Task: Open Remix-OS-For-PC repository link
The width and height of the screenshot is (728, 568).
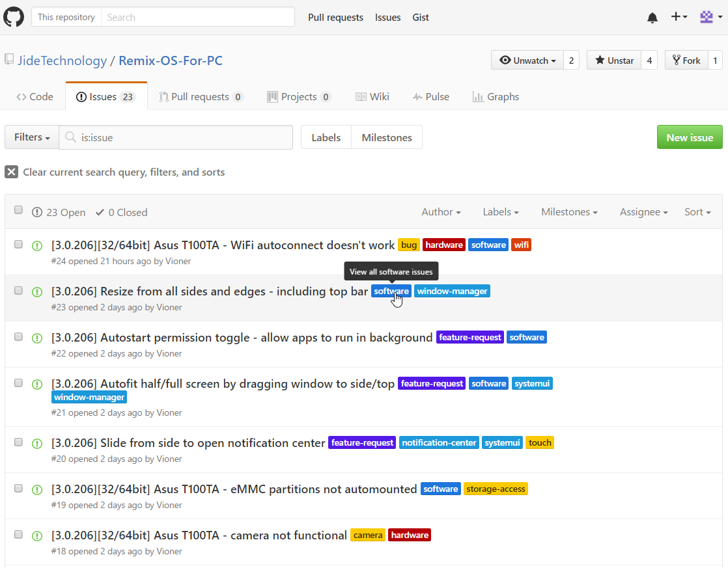Action: [171, 61]
